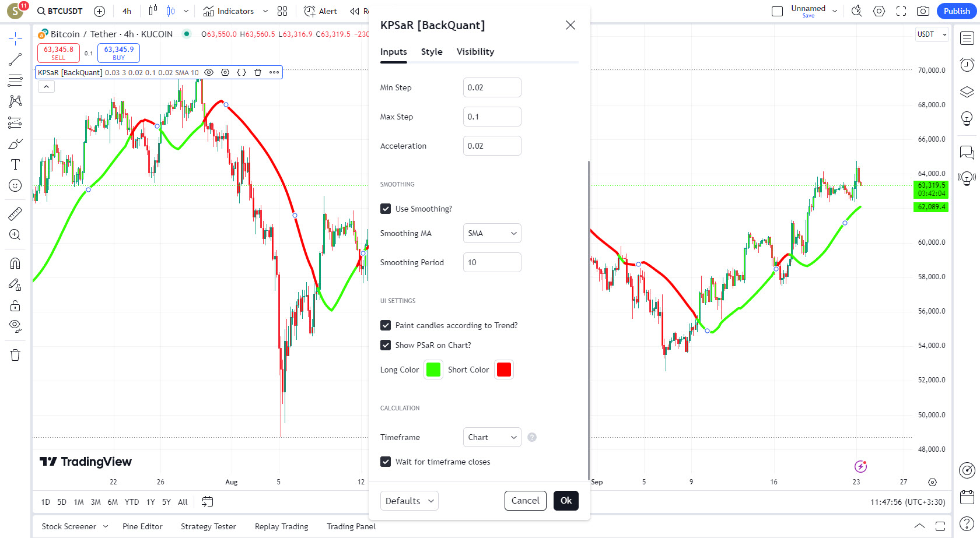
Task: Open the alerts clock panel
Action: point(967,64)
